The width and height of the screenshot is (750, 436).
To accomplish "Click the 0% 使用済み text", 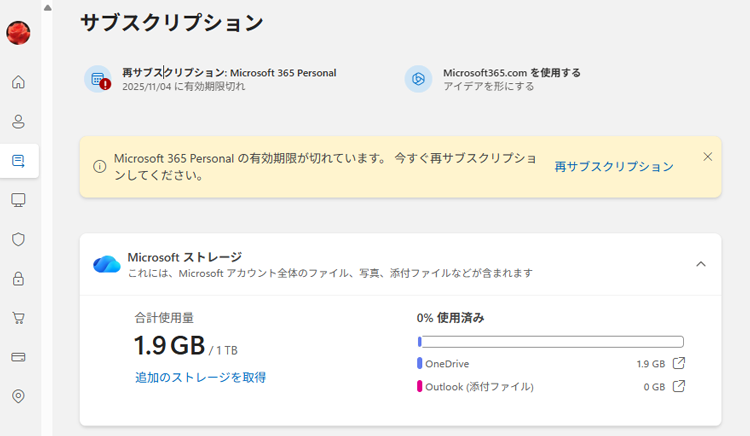I will pos(450,318).
